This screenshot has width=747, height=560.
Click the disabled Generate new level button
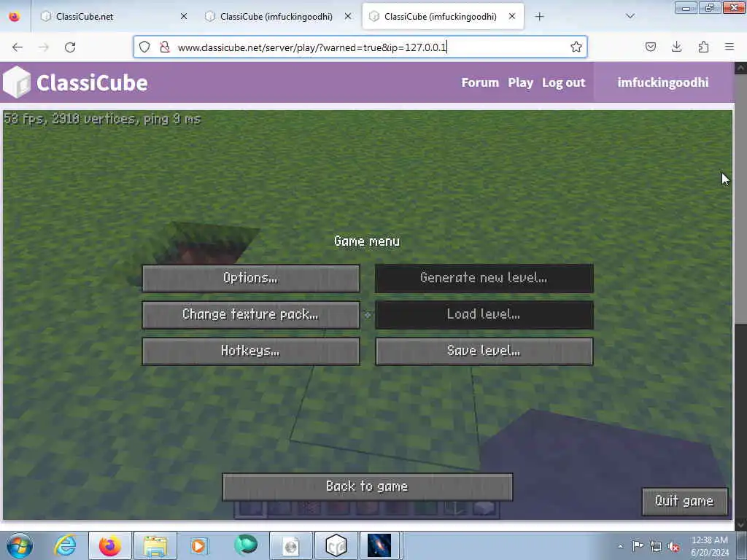coord(484,278)
